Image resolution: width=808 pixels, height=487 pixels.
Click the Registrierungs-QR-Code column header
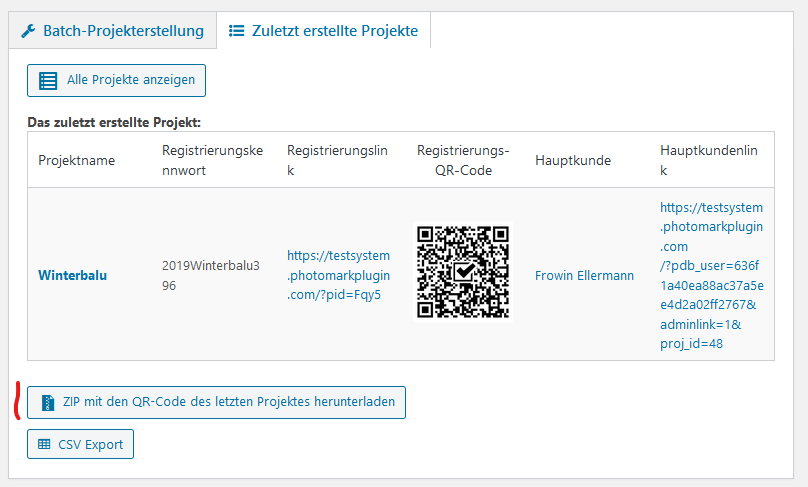click(463, 160)
